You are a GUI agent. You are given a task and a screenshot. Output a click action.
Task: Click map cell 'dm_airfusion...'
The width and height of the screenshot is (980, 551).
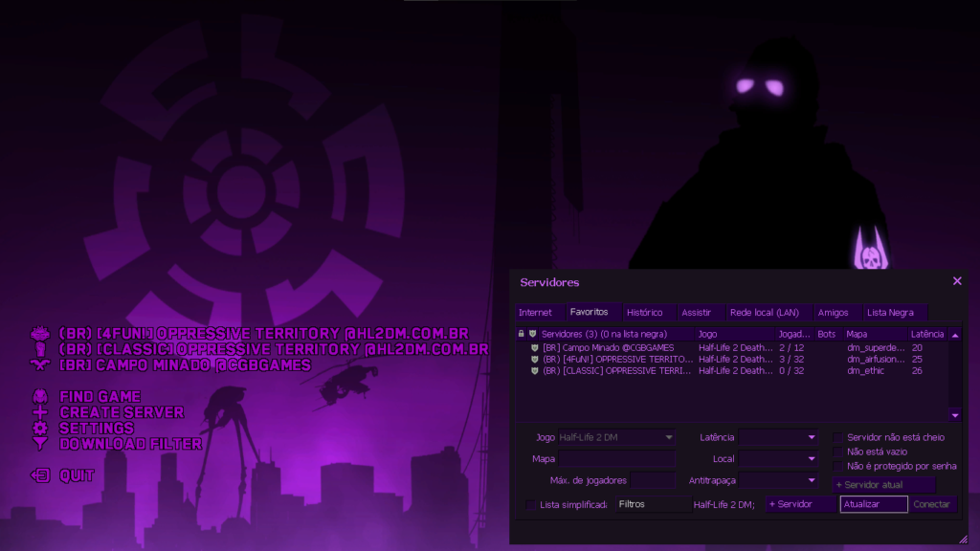(876, 360)
